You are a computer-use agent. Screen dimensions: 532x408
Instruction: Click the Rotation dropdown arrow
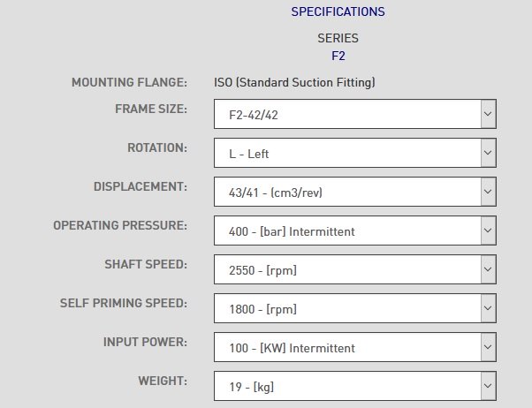[x=487, y=153]
